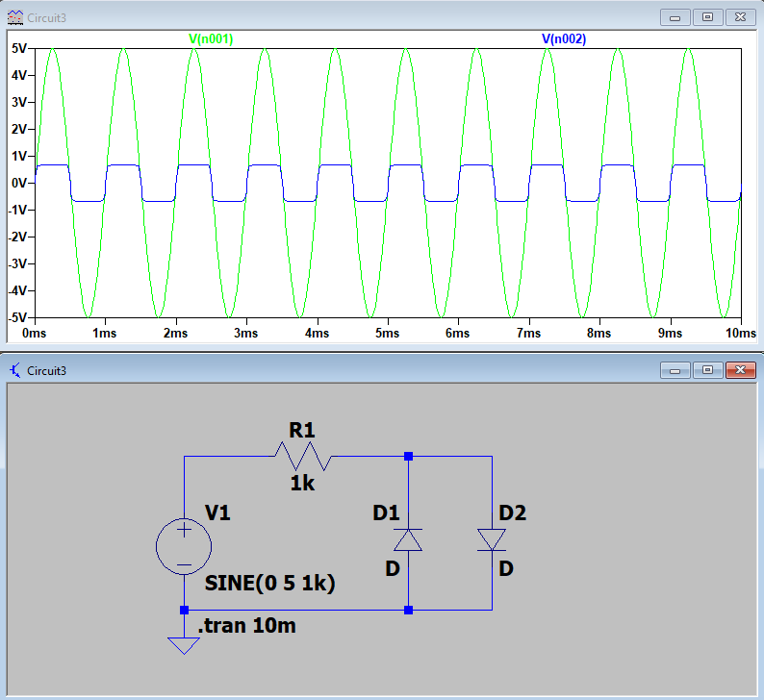
Task: Click the SINE(0 5 1k) source value text
Action: click(269, 584)
